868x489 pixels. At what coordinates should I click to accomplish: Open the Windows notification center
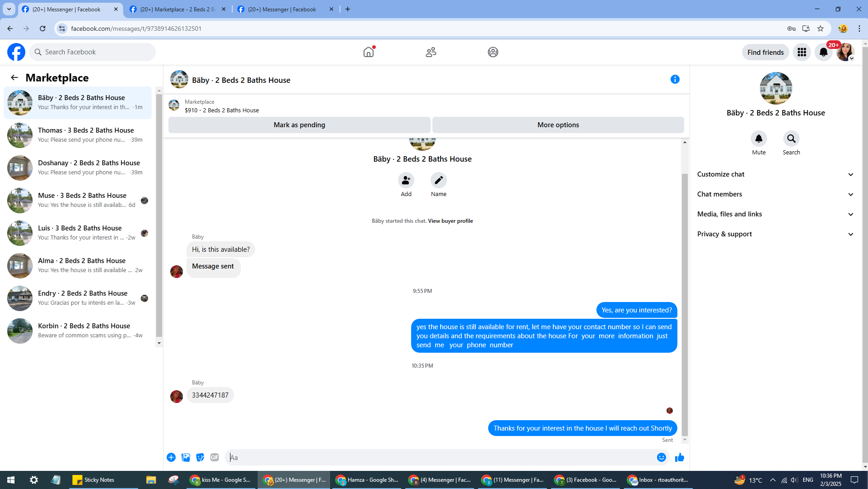coord(854,480)
